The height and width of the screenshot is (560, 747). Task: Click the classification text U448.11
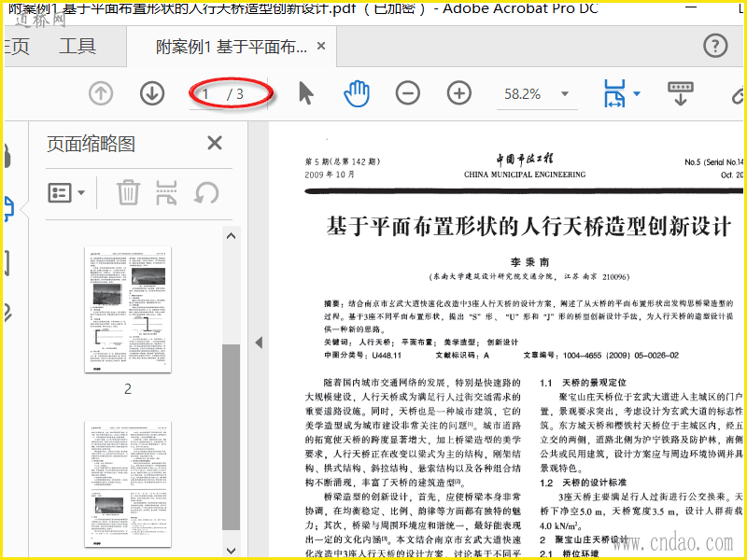coord(387,356)
